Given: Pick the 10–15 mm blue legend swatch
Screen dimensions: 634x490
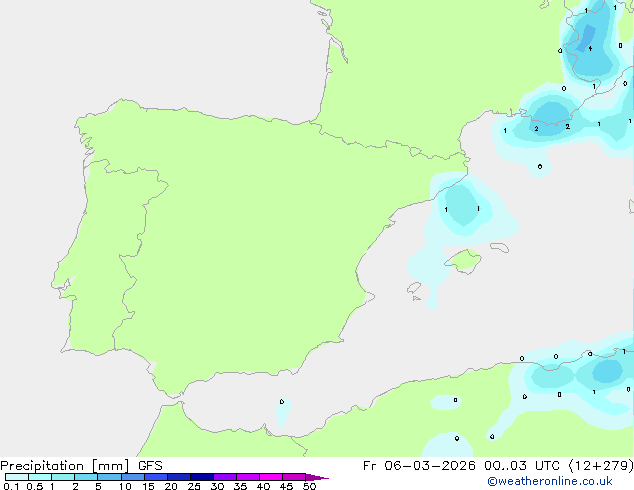Looking at the screenshot, I should (133, 477).
